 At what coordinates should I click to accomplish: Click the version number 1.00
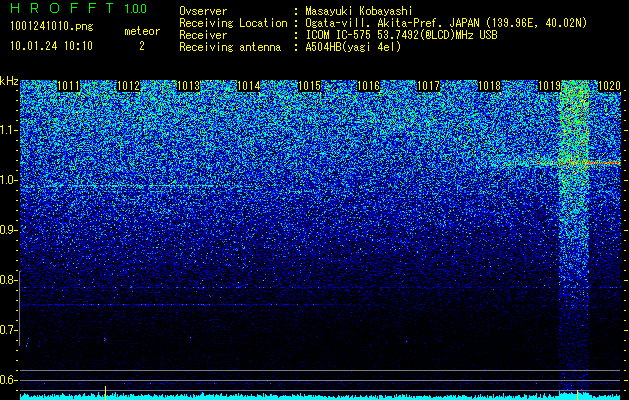pos(135,9)
